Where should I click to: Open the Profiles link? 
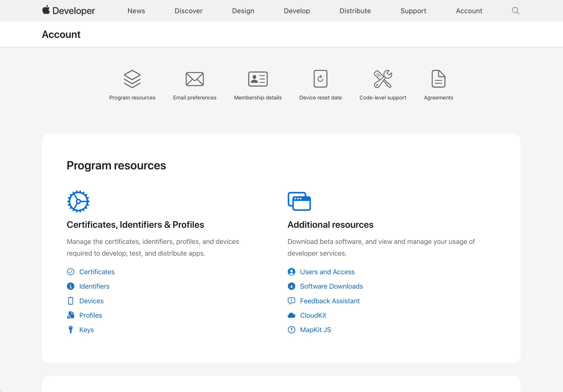click(91, 315)
